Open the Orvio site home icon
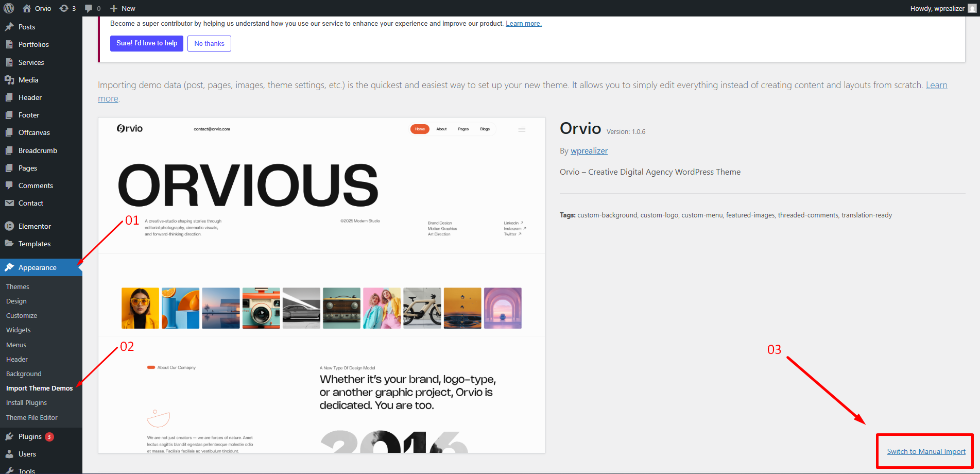980x474 pixels. tap(27, 8)
